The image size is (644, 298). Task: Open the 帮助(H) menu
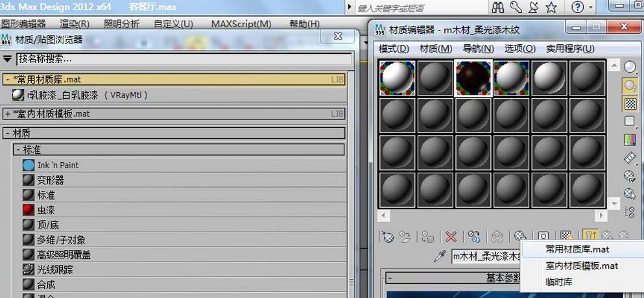(304, 24)
